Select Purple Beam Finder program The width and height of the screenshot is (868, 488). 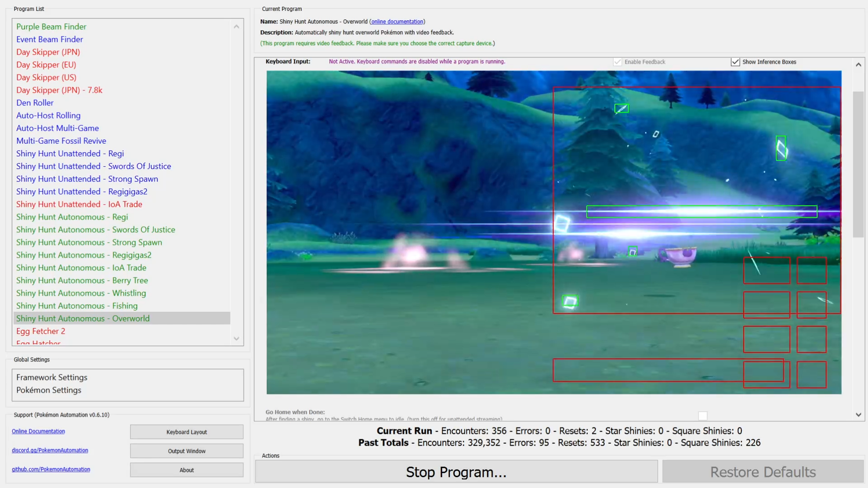tap(51, 27)
